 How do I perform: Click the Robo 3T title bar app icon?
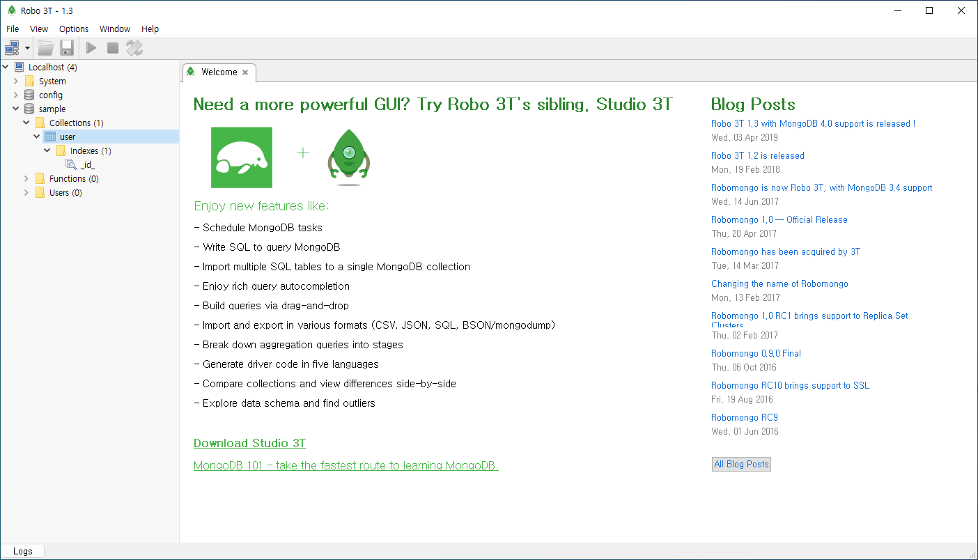(x=11, y=10)
